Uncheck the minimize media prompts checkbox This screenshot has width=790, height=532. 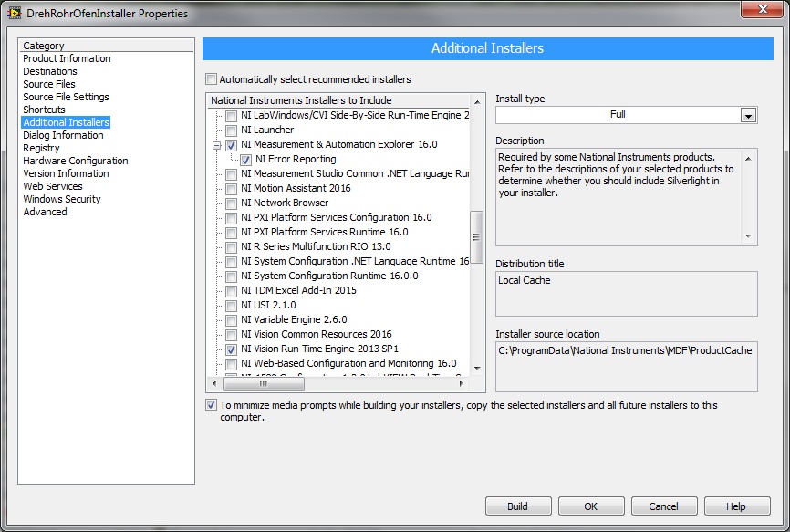click(x=211, y=404)
